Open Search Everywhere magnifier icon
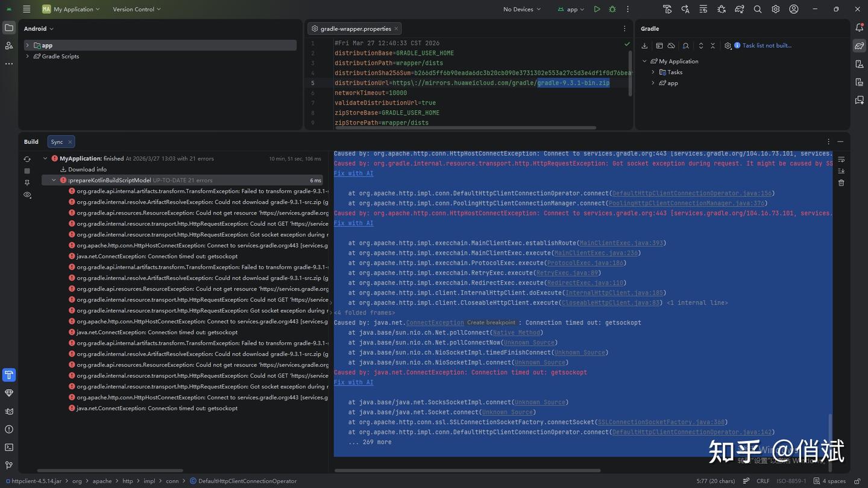Image resolution: width=868 pixels, height=488 pixels. click(x=758, y=9)
